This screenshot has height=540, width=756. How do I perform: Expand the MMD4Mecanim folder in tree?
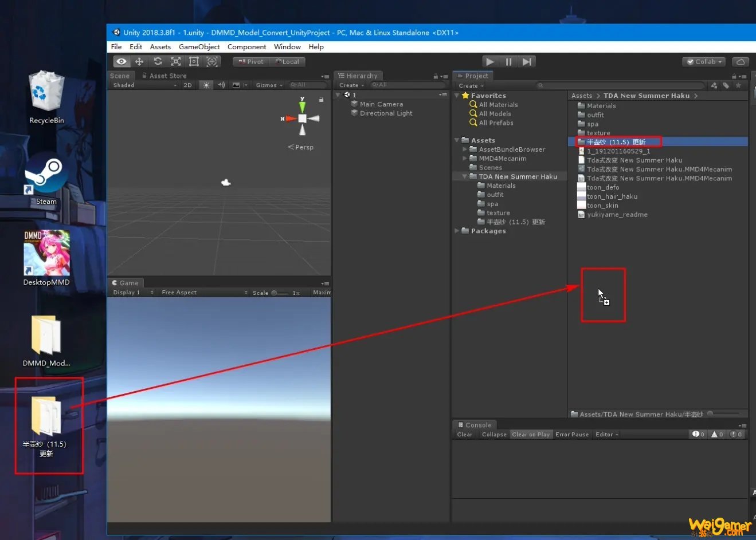(x=465, y=159)
